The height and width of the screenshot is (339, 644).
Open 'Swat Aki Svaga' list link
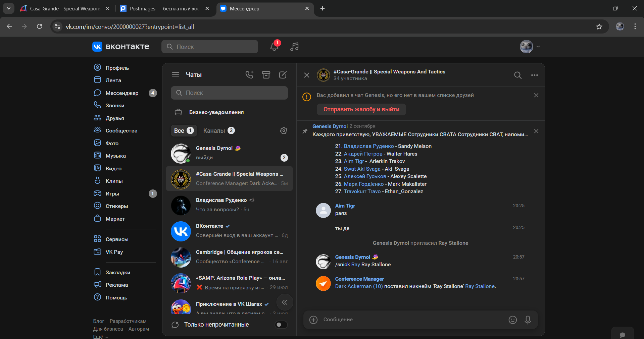[362, 169]
